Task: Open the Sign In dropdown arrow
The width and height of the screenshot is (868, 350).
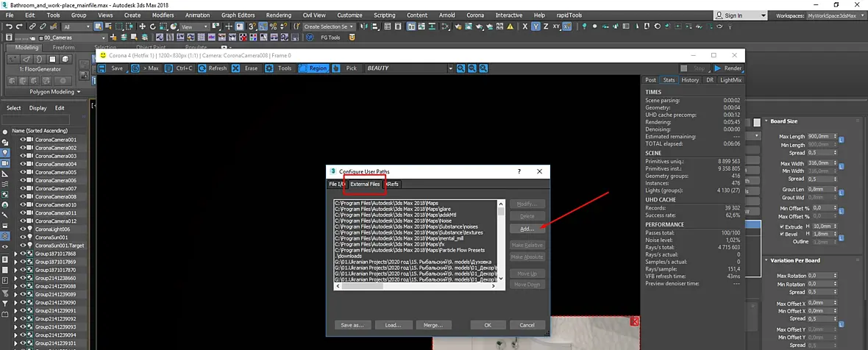Action: [x=763, y=15]
